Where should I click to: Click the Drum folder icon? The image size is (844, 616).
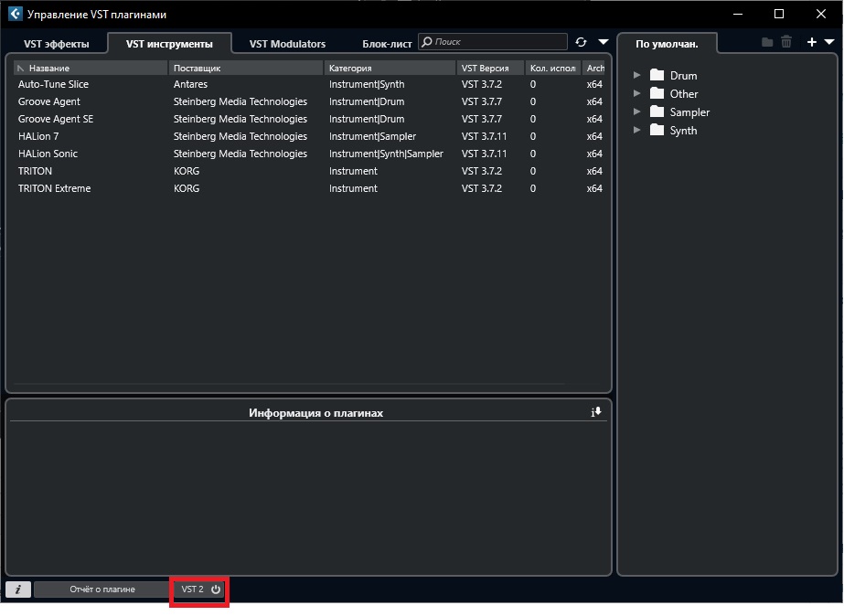coord(657,75)
